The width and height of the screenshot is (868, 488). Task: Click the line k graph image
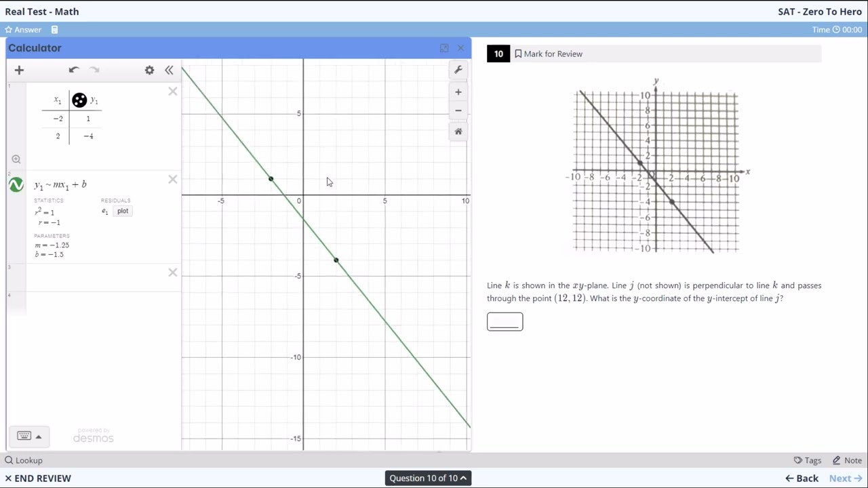[656, 167]
